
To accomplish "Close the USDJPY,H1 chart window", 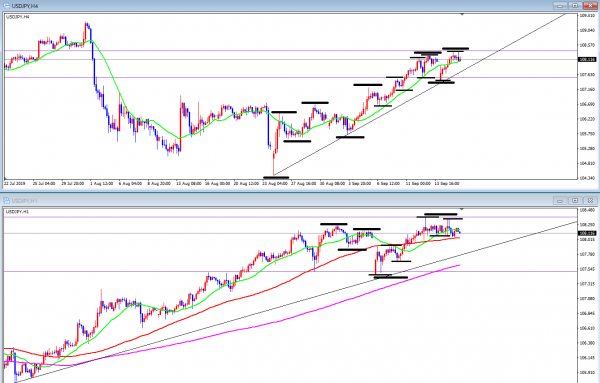I will click(590, 200).
